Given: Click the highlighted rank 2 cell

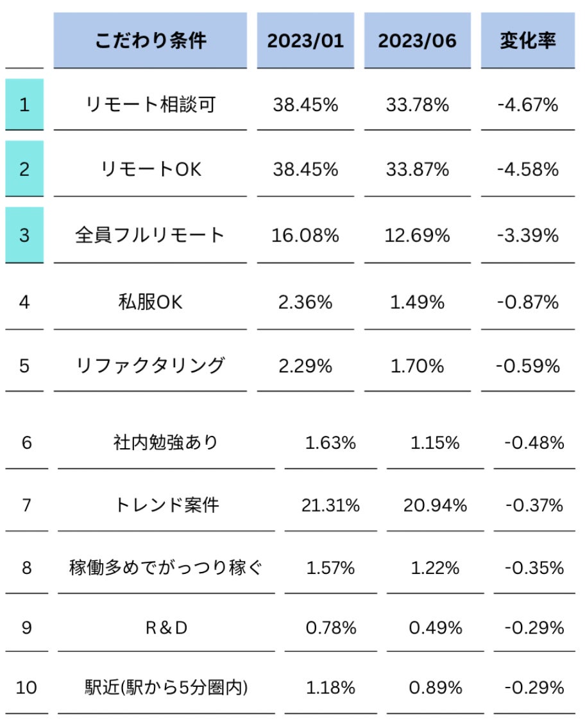Looking at the screenshot, I should (x=24, y=169).
